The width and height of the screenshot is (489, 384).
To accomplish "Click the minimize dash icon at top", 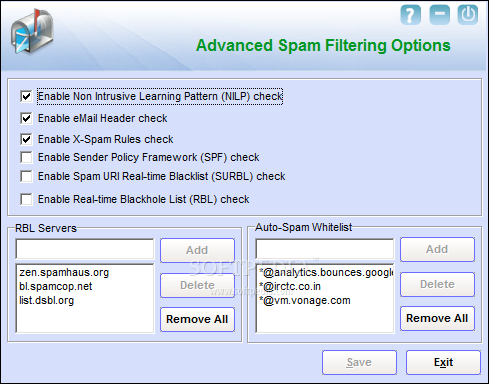I will pos(439,15).
